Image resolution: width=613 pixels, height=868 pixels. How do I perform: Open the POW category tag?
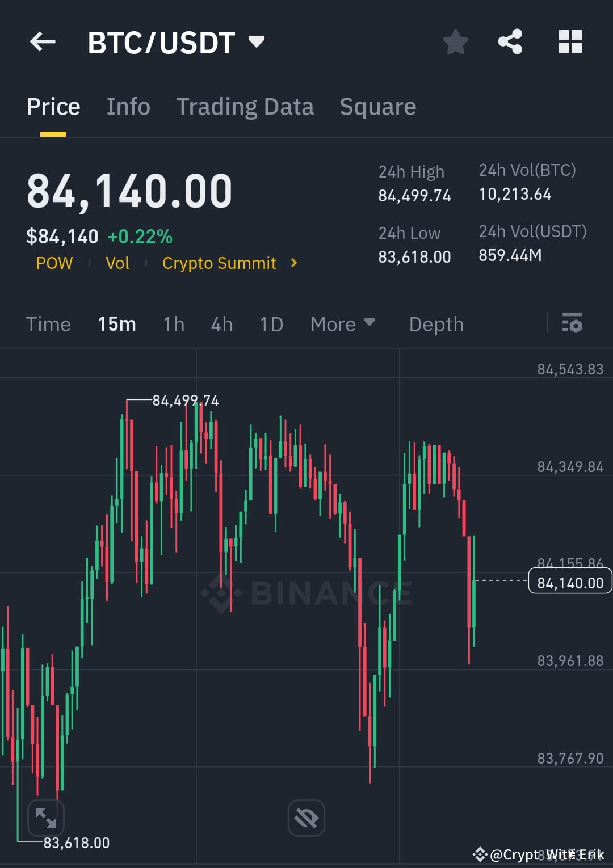54,263
